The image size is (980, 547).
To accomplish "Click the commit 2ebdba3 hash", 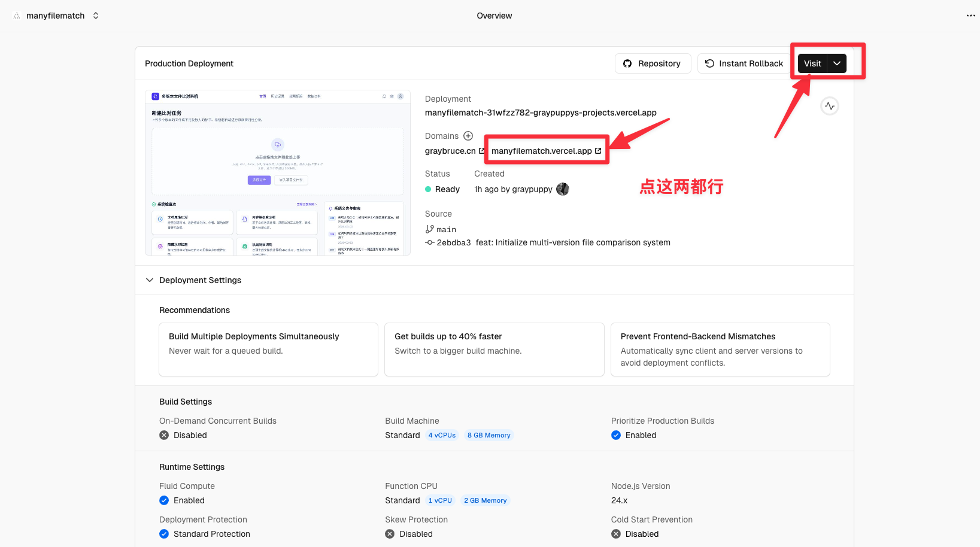I will click(x=453, y=242).
